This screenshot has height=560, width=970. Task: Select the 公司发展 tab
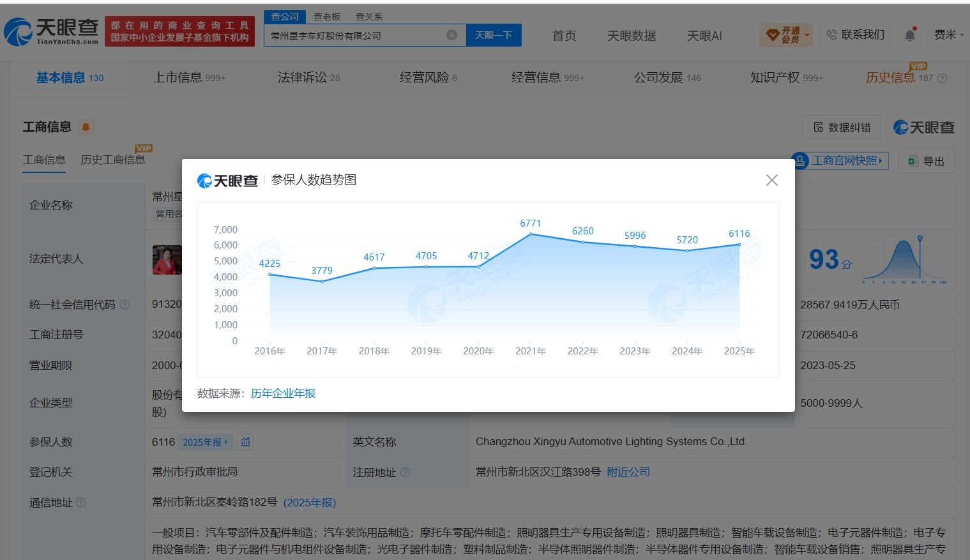coord(667,77)
